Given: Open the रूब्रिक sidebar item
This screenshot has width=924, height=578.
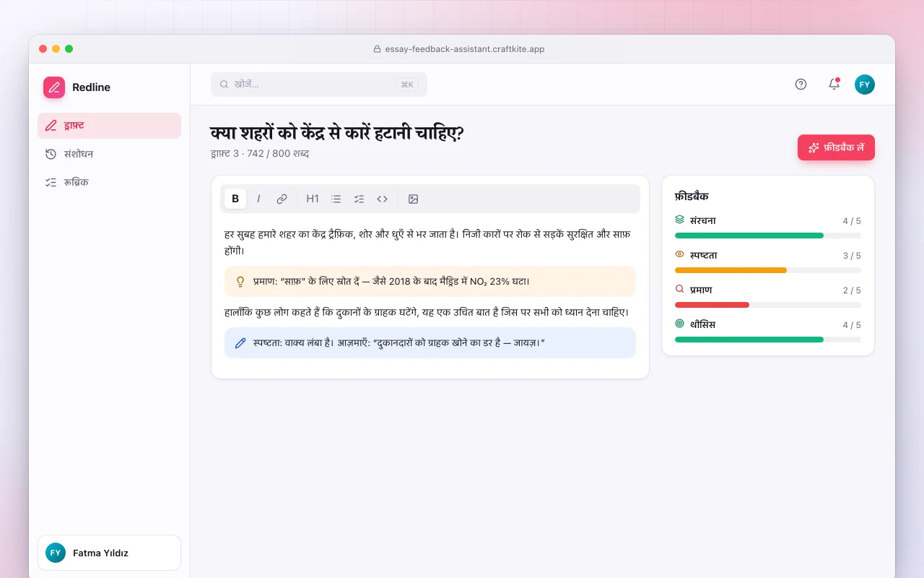Looking at the screenshot, I should 109,182.
